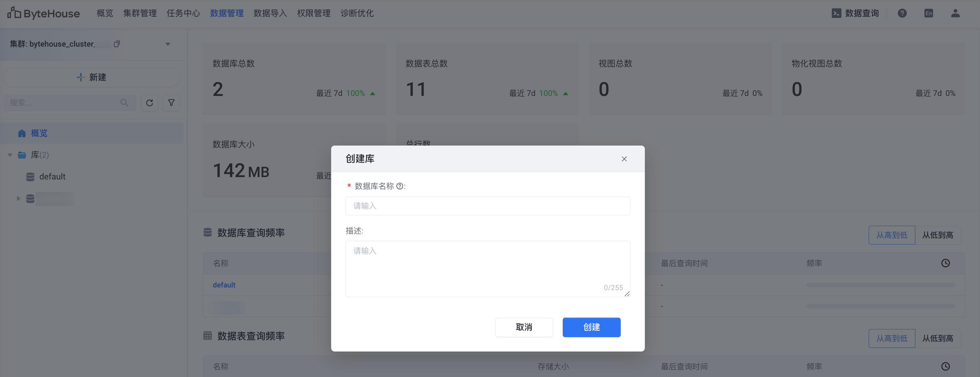The width and height of the screenshot is (980, 377).
Task: Select 从低到高 sort for 数据表查询频率
Action: (x=937, y=338)
